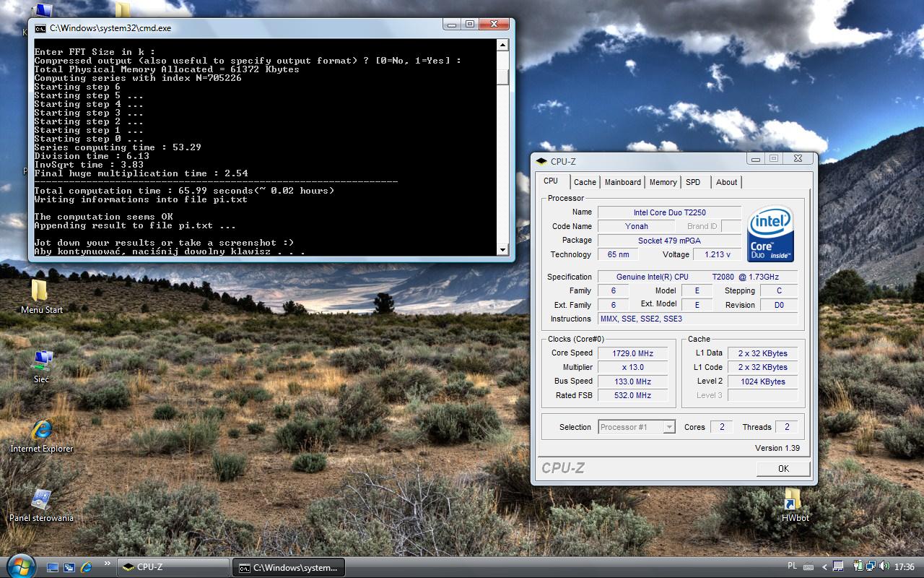The width and height of the screenshot is (924, 578).
Task: Click the Package field Socket 479 mPGA
Action: click(x=669, y=241)
